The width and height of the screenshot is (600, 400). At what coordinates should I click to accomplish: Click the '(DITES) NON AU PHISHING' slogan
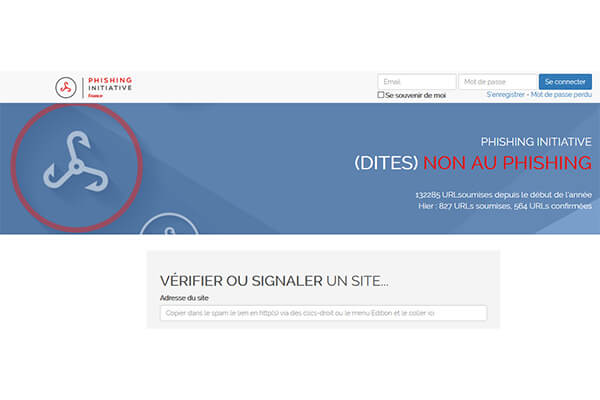pos(473,163)
